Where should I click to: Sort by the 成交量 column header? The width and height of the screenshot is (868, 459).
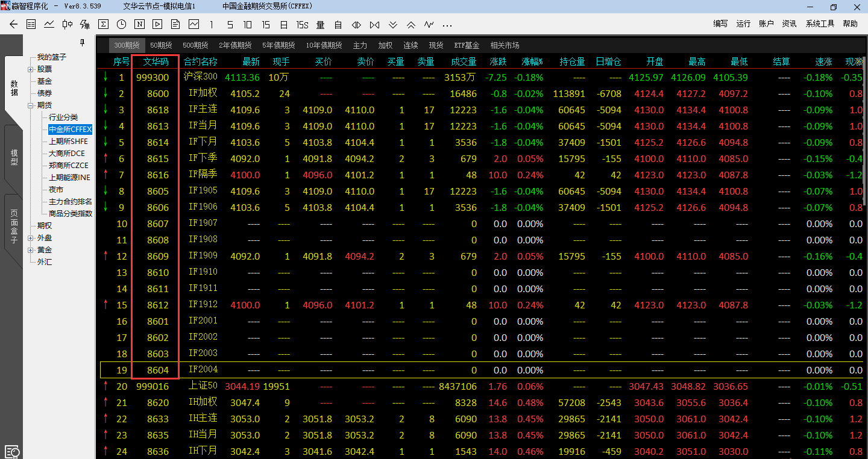pos(464,61)
